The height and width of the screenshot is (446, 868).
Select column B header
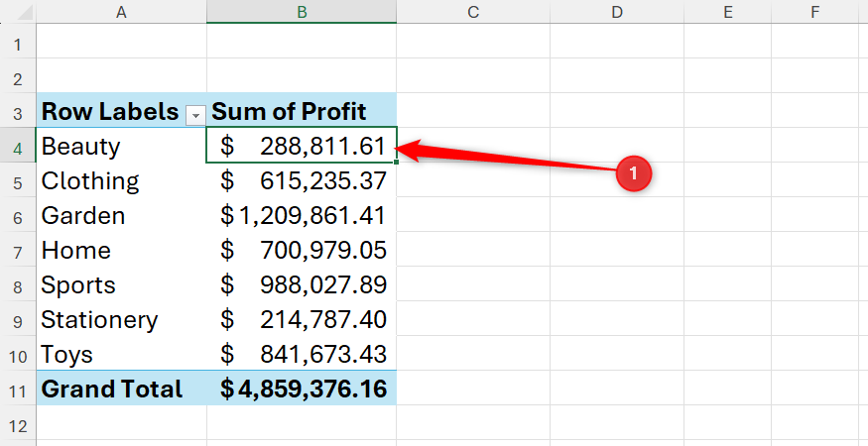point(302,12)
